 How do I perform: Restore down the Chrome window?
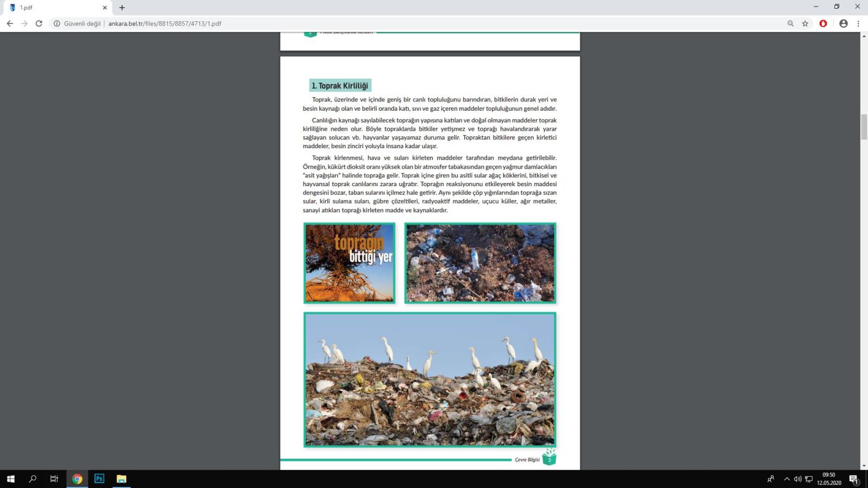tap(837, 7)
